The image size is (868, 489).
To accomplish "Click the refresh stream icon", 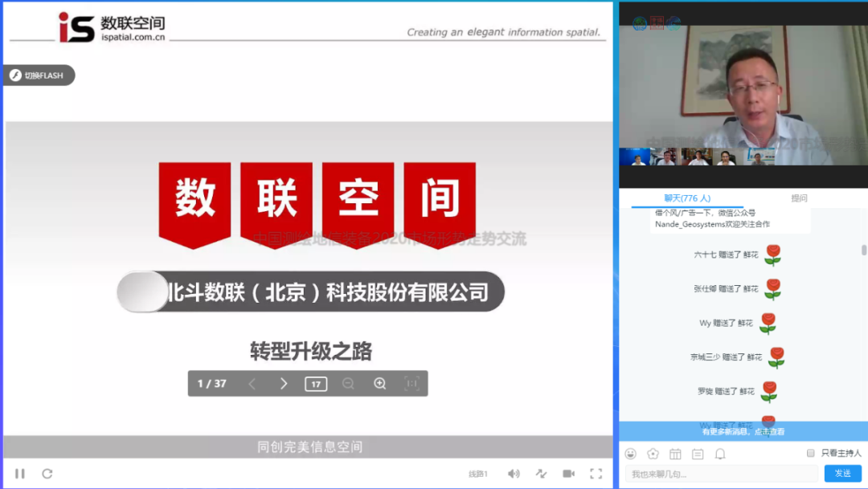I will (47, 474).
